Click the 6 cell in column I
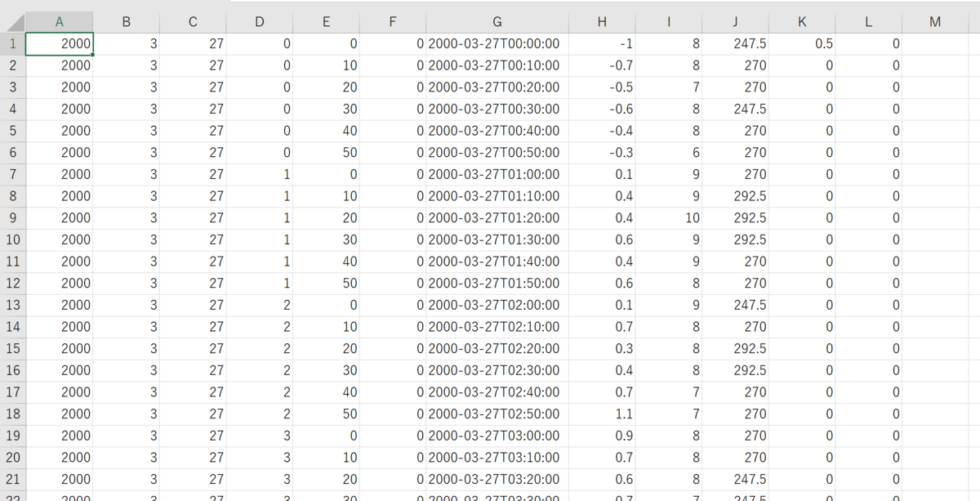Image resolution: width=980 pixels, height=501 pixels. [x=669, y=152]
